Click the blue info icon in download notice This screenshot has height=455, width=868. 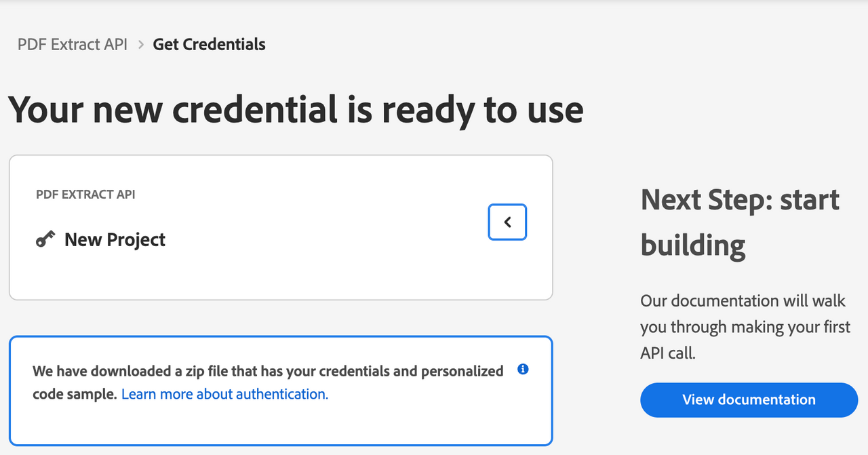523,370
